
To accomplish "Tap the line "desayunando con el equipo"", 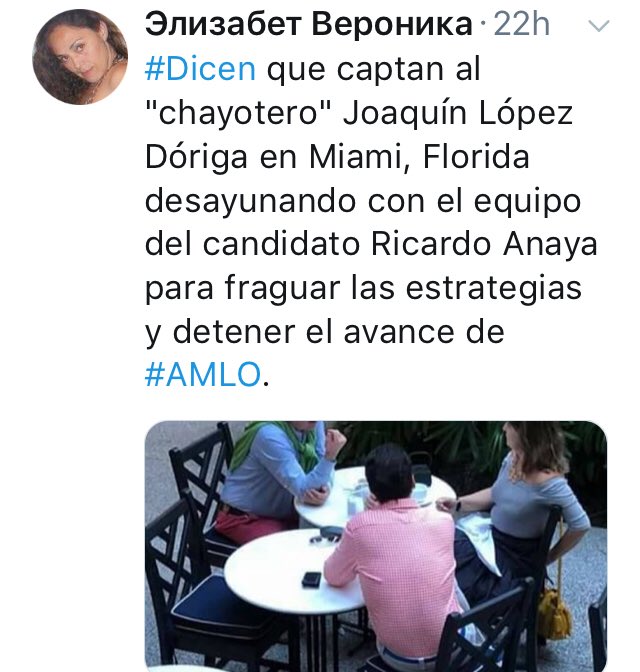I will 363,201.
